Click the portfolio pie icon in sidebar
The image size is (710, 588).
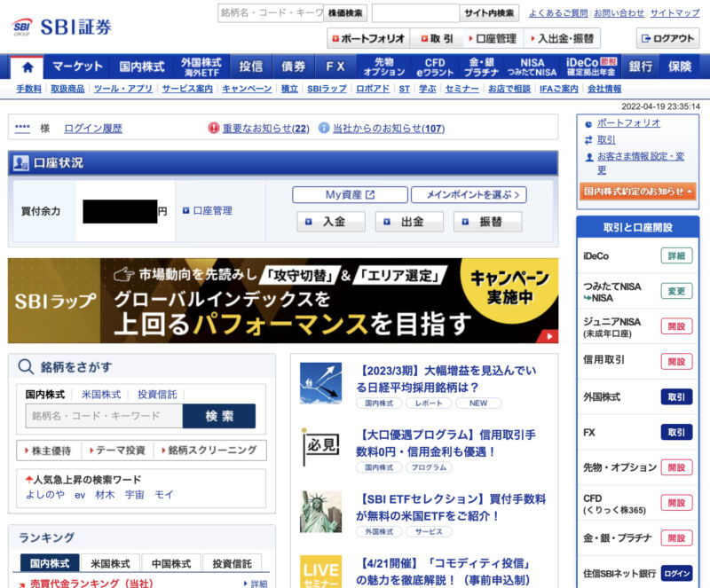tap(588, 124)
